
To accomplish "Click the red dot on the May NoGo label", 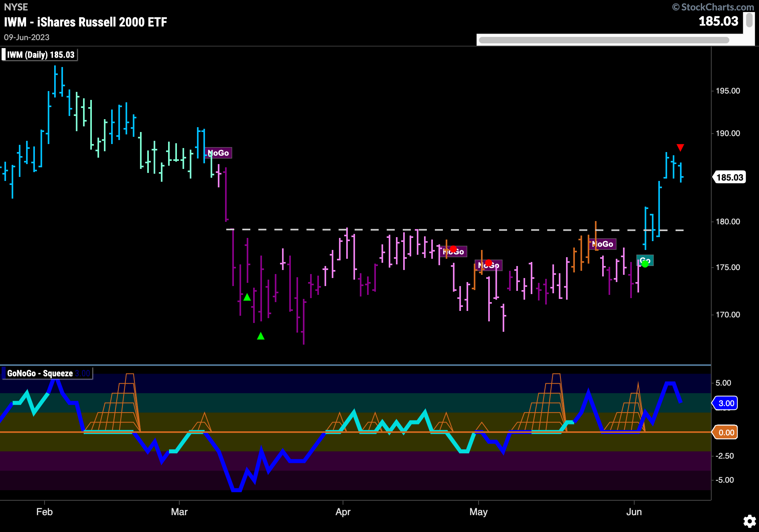I will pos(488,263).
